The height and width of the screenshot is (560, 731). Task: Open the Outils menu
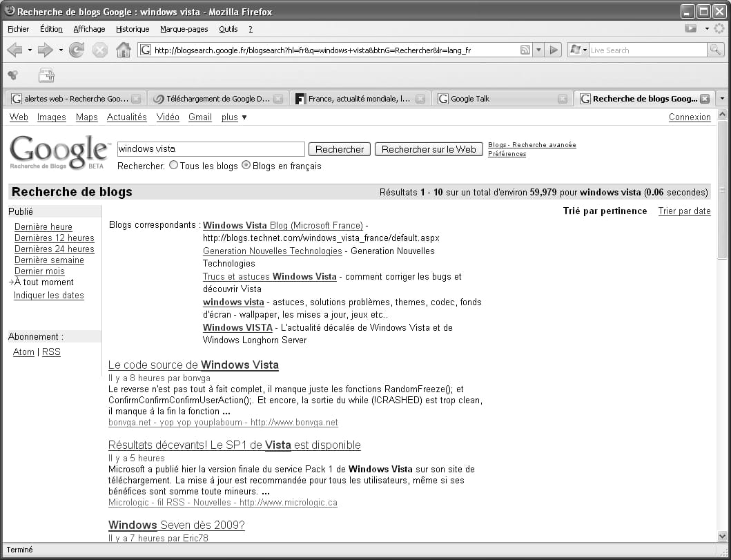click(x=228, y=29)
